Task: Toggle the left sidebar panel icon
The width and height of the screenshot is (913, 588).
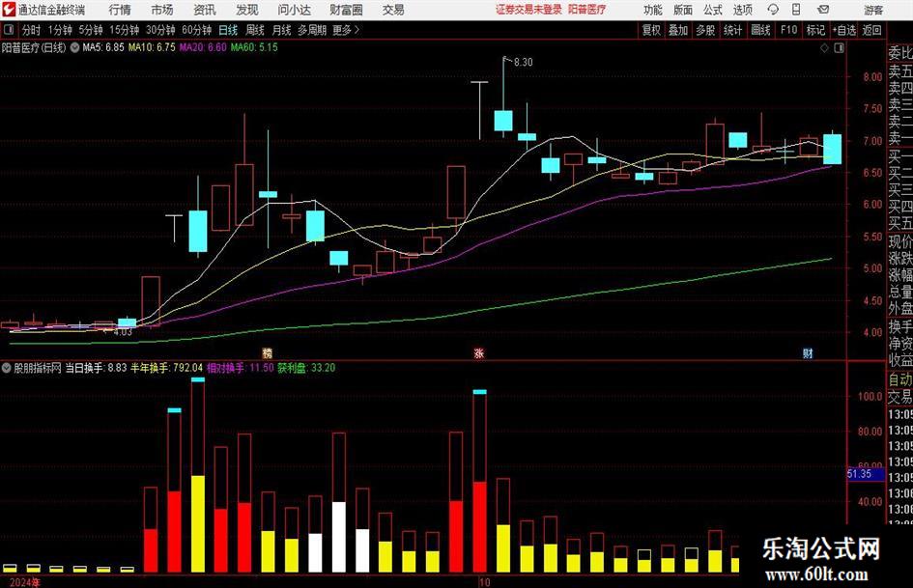Action: tap(8, 30)
